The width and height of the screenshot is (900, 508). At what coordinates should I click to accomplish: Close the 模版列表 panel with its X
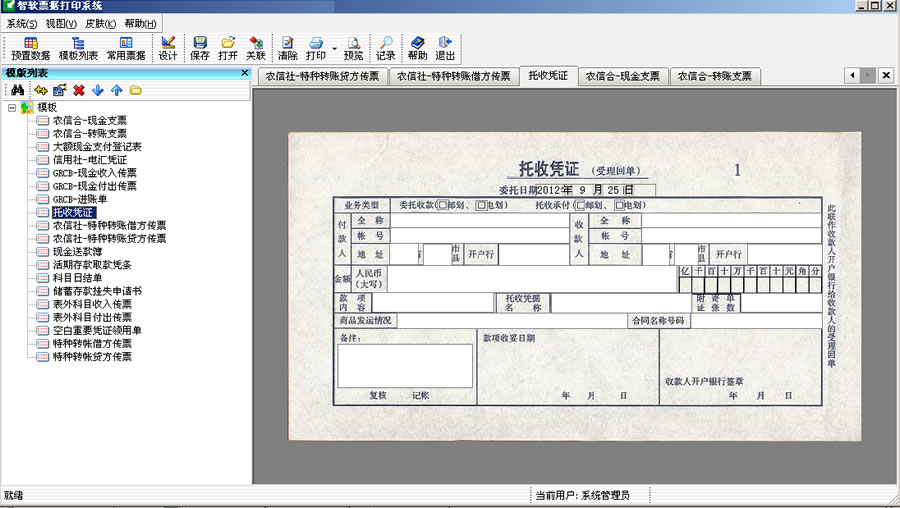point(245,73)
